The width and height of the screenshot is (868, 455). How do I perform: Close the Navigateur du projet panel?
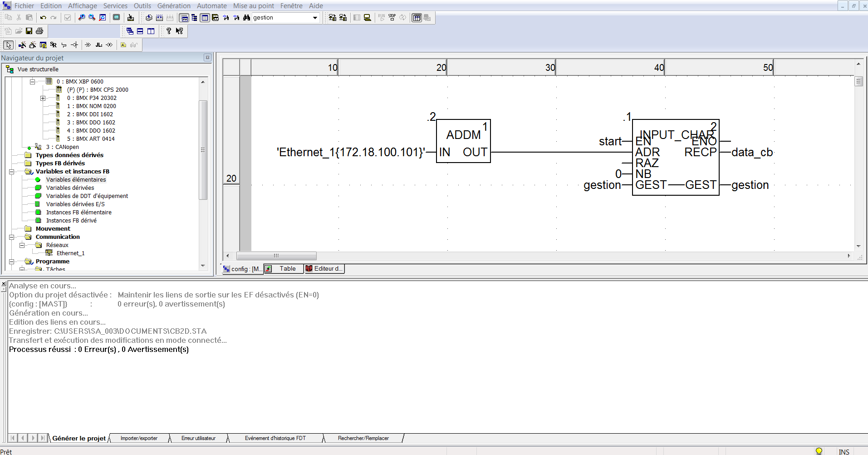coord(207,58)
